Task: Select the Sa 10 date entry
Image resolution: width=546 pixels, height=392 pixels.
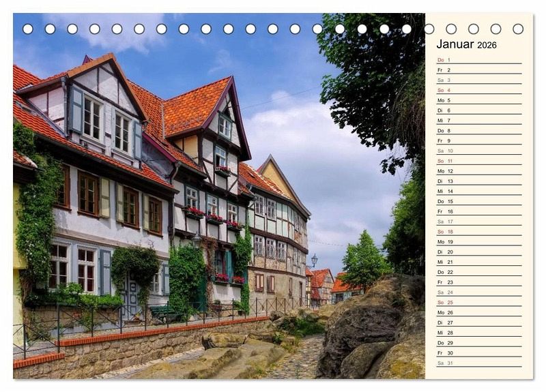Action: 479,151
